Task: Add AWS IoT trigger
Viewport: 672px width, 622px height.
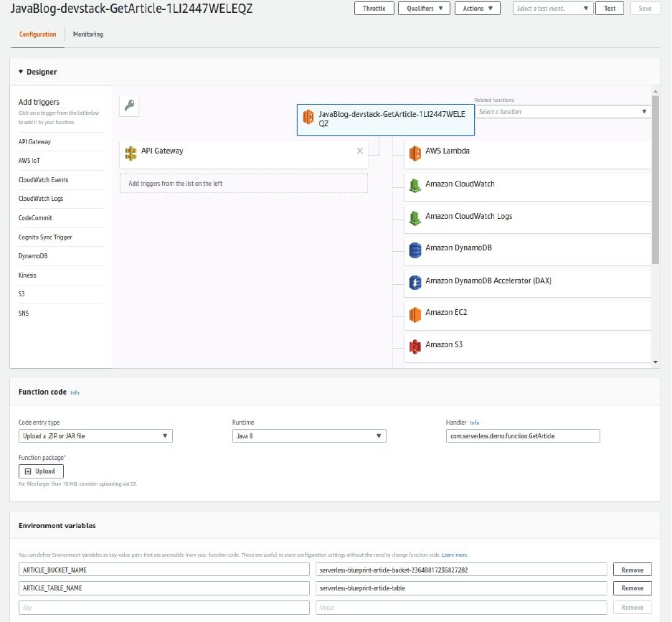Action: tap(29, 160)
